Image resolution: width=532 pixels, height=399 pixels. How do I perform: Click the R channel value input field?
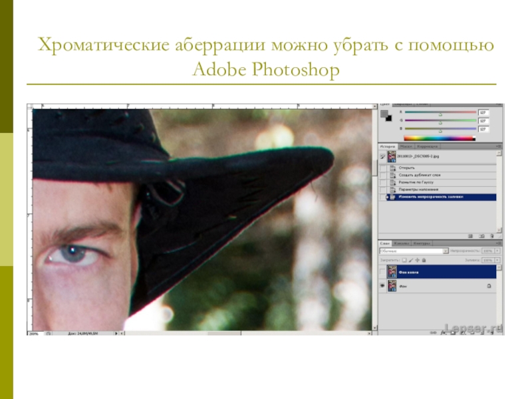click(483, 113)
